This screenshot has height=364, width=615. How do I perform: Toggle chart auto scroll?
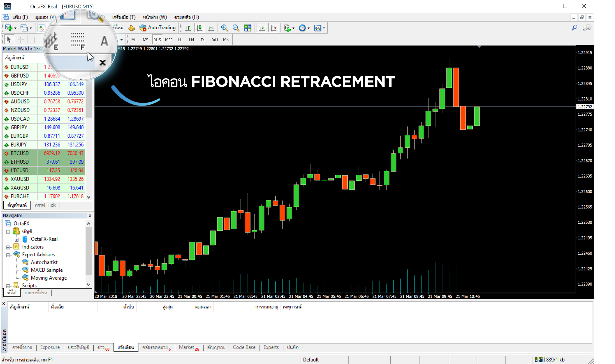pyautogui.click(x=262, y=28)
